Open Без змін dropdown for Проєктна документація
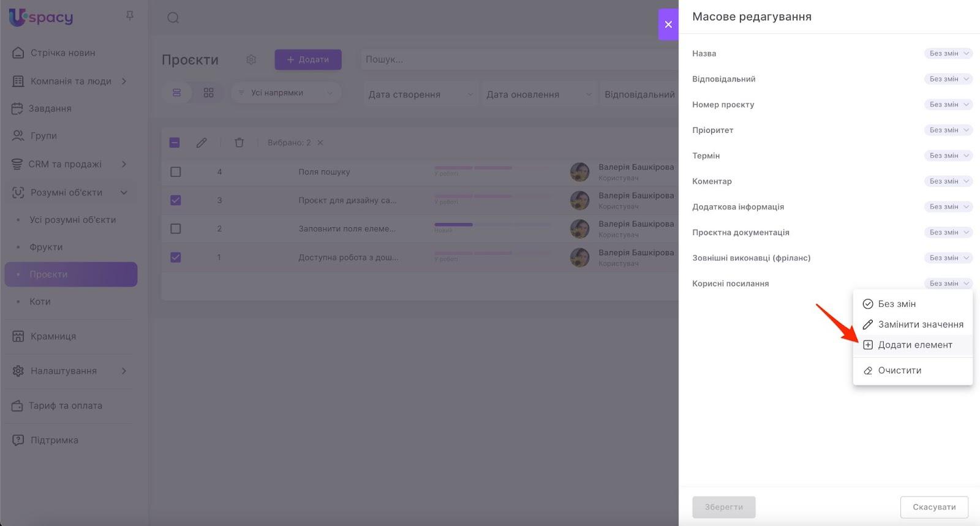980x526 pixels. tap(948, 232)
